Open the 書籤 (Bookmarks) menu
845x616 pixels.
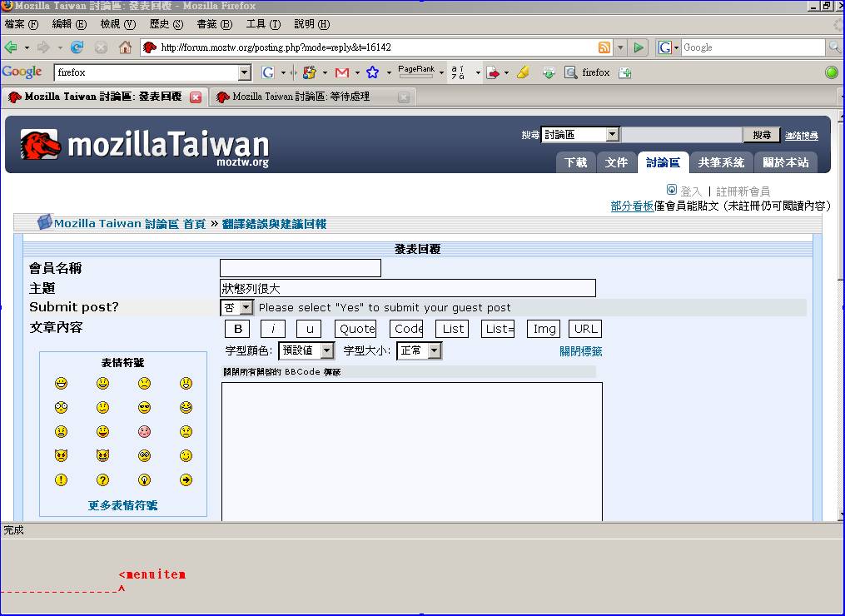tap(214, 24)
